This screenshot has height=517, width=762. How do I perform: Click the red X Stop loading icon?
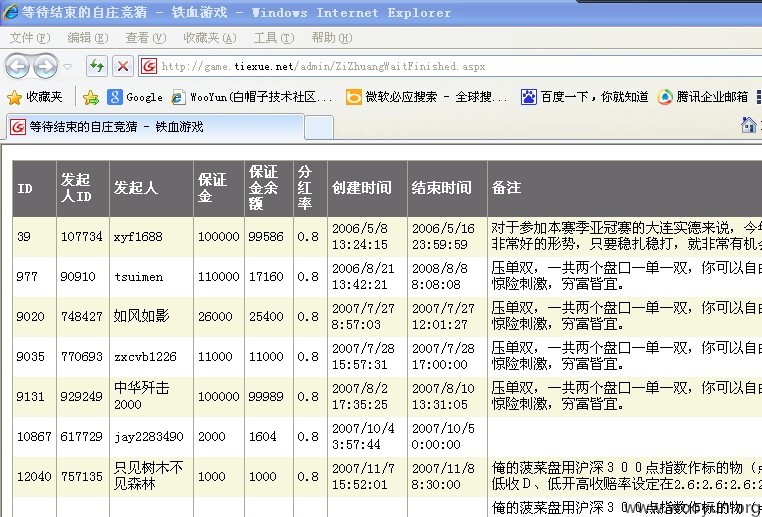tap(123, 66)
